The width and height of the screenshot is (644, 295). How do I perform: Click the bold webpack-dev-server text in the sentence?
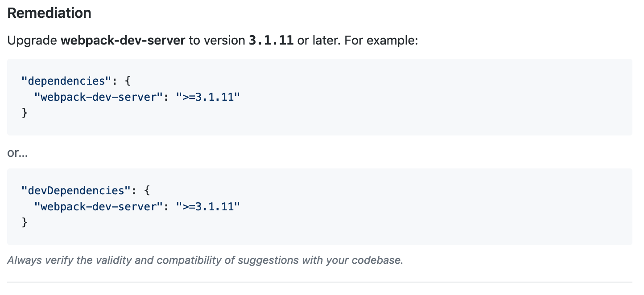click(123, 41)
